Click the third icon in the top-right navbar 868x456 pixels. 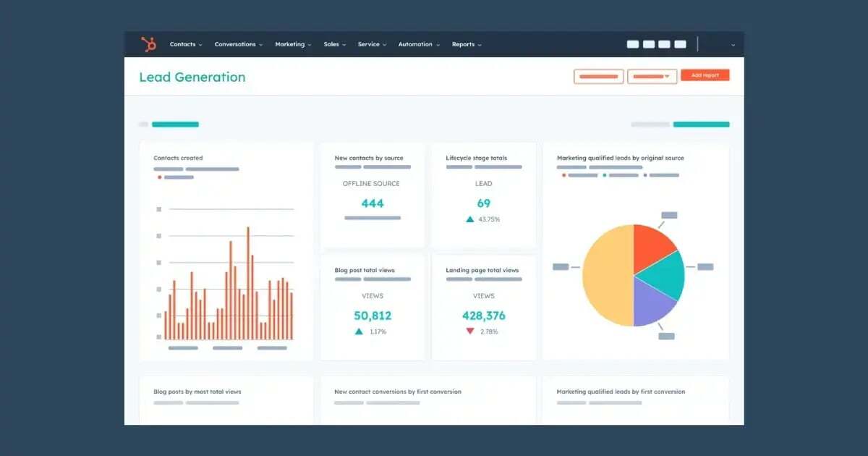coord(664,44)
